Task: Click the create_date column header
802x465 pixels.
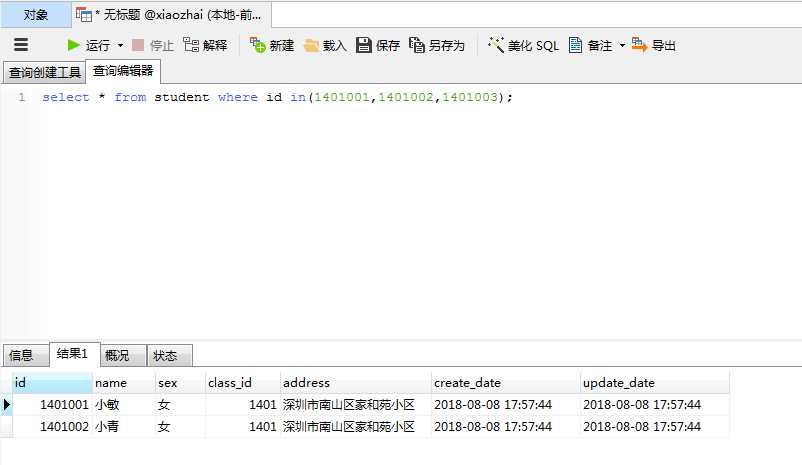Action: (505, 383)
